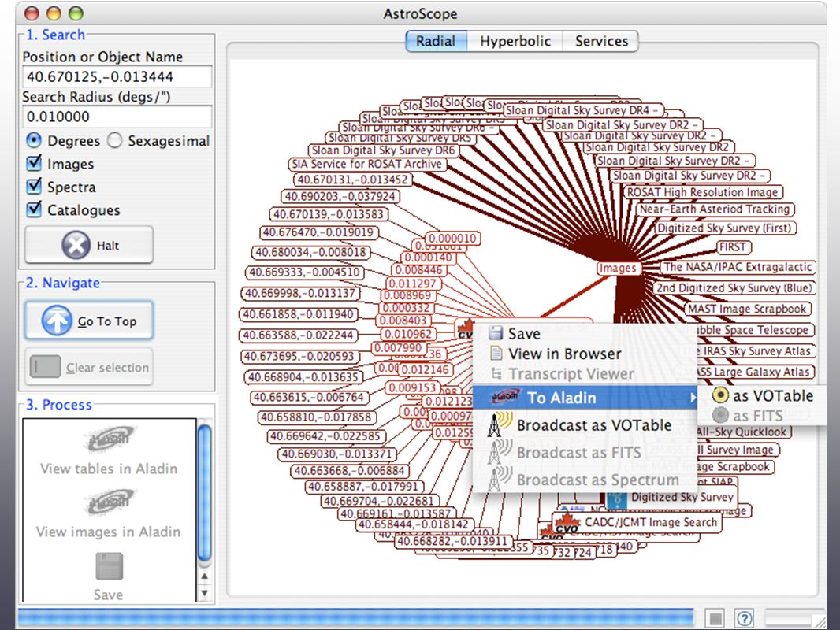Click the antenna icon beside Broadcast as FITS
Image resolution: width=840 pixels, height=630 pixels.
(x=499, y=452)
